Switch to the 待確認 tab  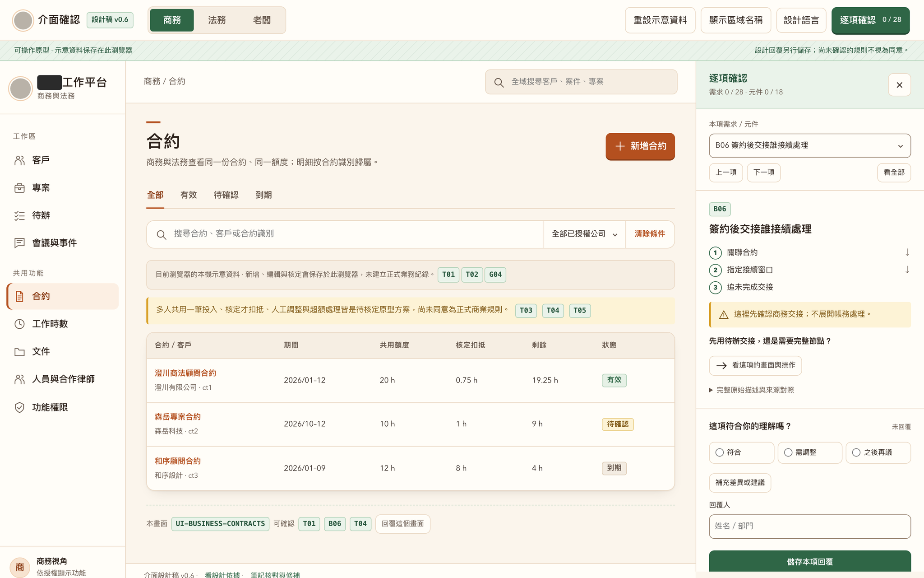(226, 195)
